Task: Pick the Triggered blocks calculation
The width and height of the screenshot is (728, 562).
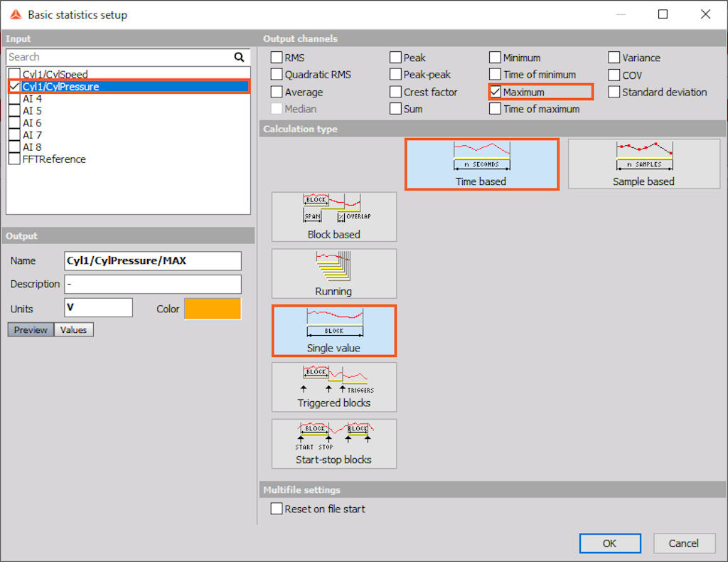Action: point(334,387)
